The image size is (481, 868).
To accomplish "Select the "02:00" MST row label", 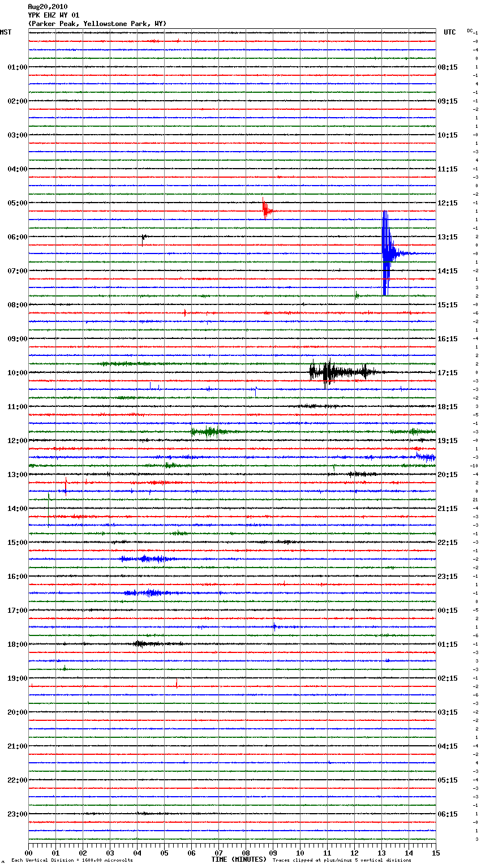I will [17, 101].
